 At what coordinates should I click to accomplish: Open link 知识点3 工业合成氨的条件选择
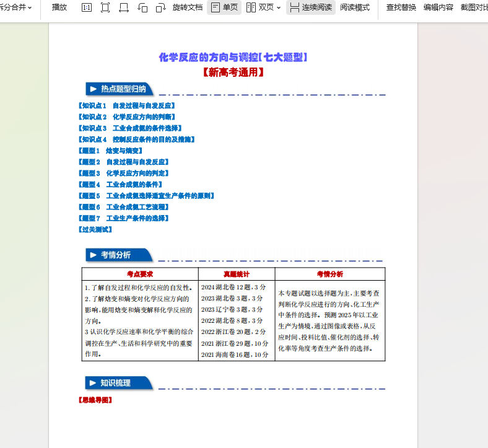pyautogui.click(x=130, y=128)
